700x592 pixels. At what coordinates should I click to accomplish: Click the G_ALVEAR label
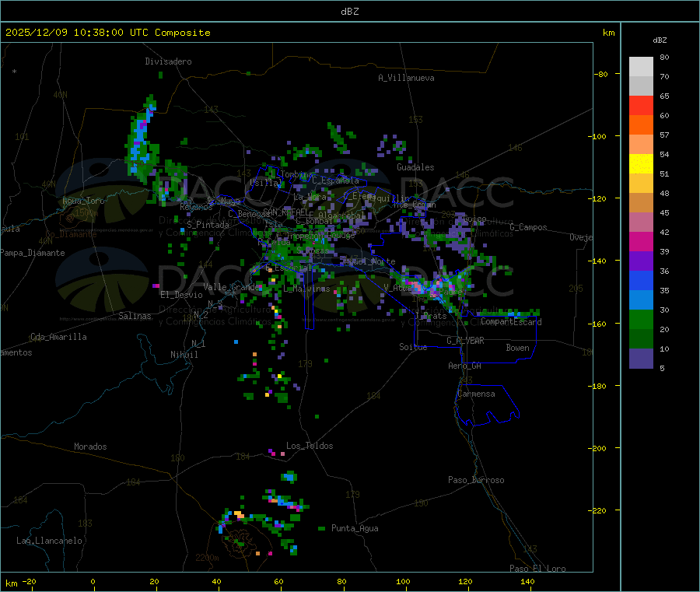point(465,341)
